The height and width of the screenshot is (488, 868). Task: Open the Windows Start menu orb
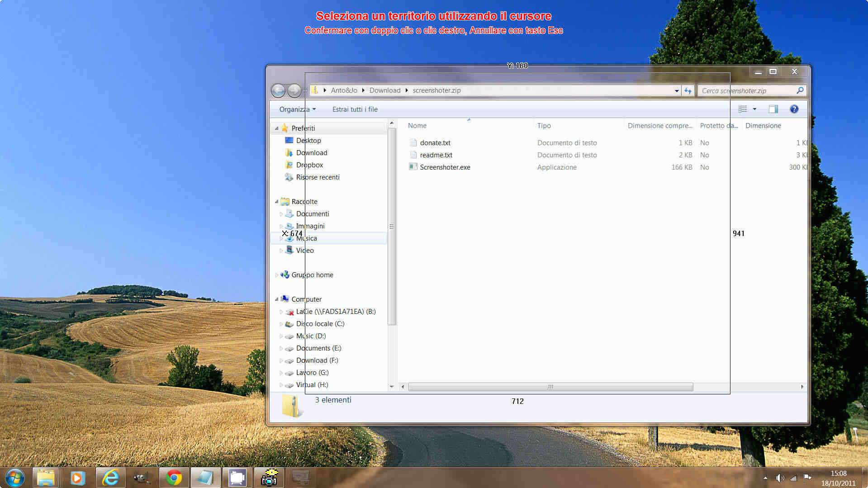(x=15, y=478)
